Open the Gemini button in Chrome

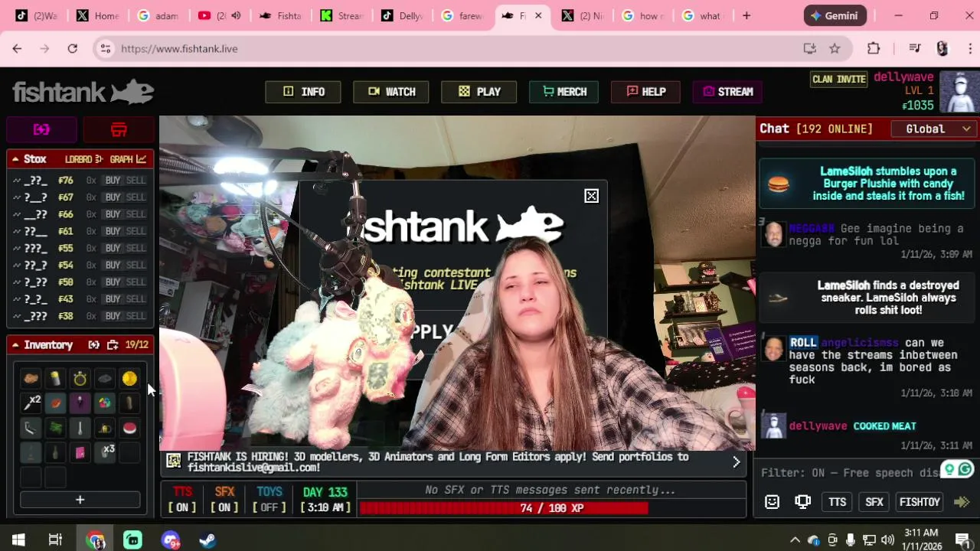coord(835,15)
